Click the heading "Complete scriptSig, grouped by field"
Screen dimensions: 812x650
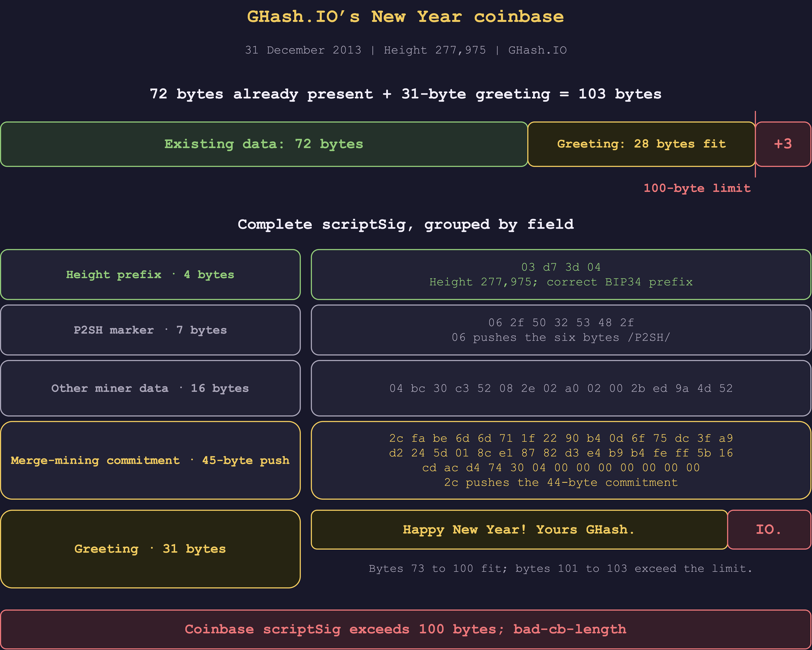click(x=406, y=224)
